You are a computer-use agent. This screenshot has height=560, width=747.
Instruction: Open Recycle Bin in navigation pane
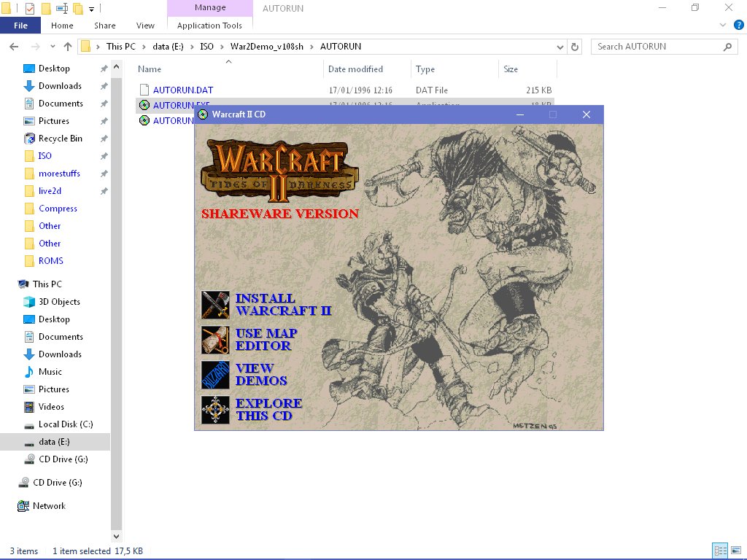(60, 139)
